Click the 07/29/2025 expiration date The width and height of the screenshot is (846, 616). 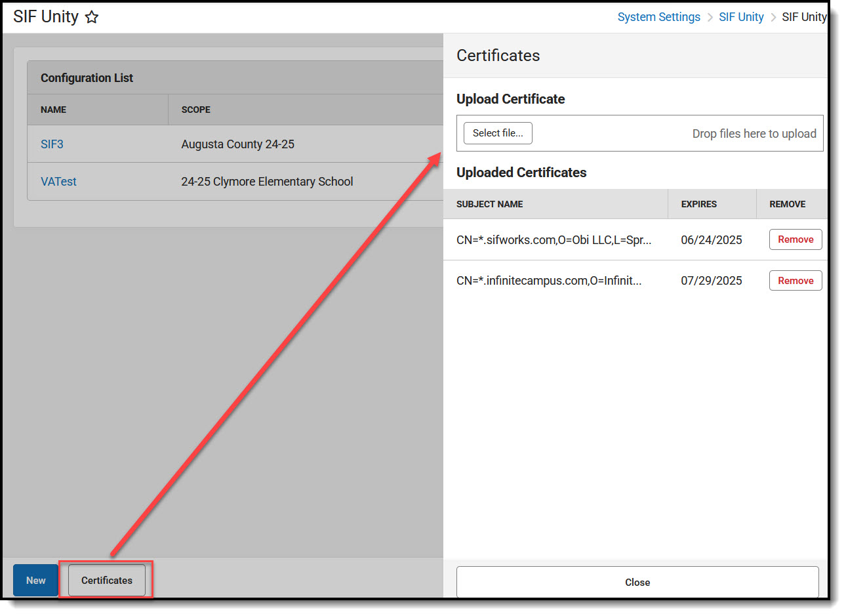(x=711, y=281)
